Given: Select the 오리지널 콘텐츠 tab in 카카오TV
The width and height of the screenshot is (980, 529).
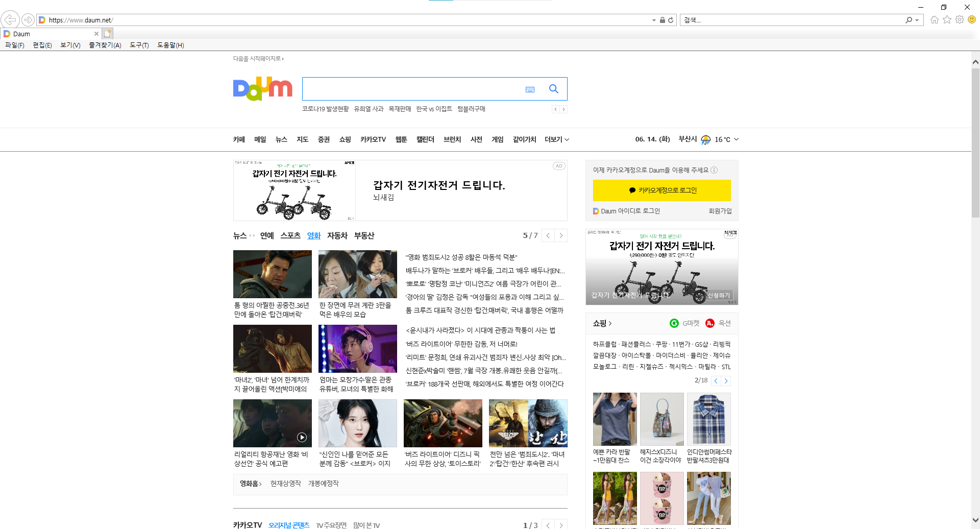Looking at the screenshot, I should (289, 525).
